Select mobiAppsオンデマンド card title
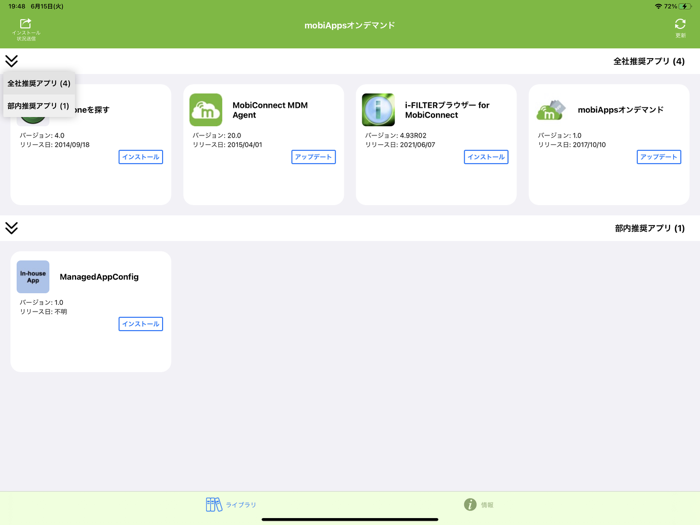The height and width of the screenshot is (525, 700). point(621,110)
